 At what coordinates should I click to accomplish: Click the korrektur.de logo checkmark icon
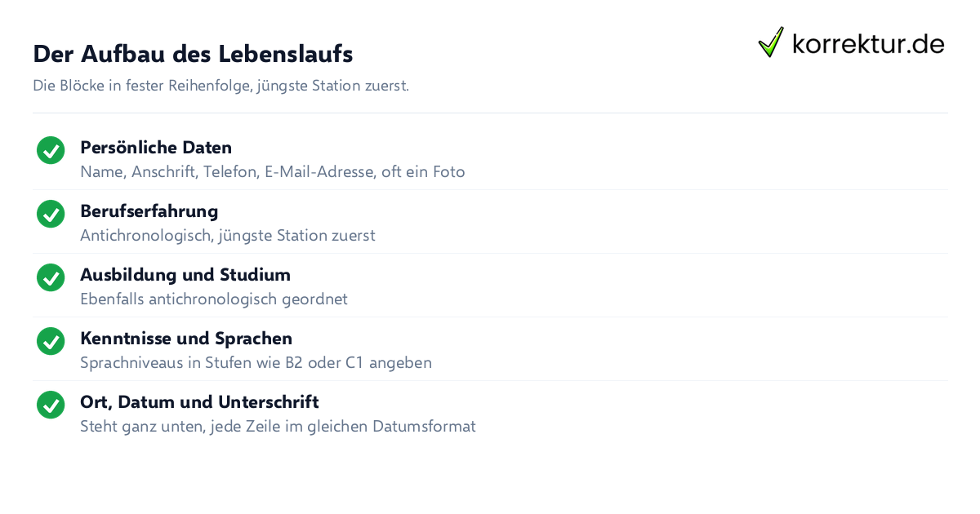(x=771, y=42)
